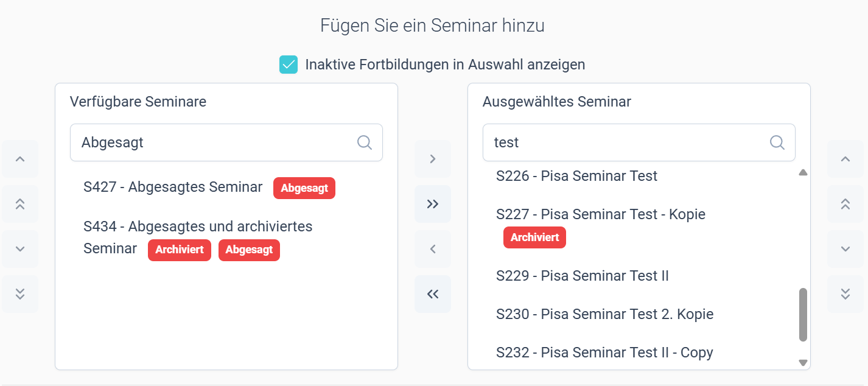Viewport: 868px width, 386px height.
Task: Move selected-list item to bottom
Action: click(x=845, y=294)
